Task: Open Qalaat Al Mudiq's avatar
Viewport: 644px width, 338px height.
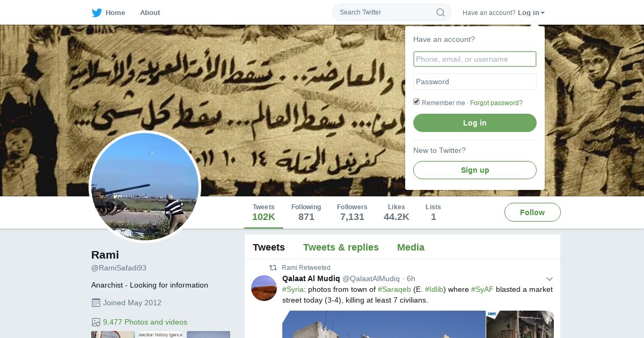Action: [264, 288]
